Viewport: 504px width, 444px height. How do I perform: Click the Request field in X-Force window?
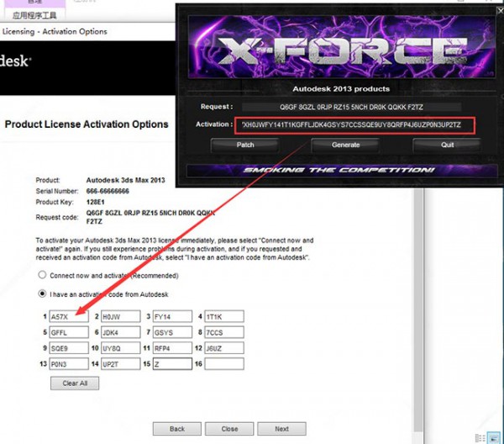tap(351, 107)
